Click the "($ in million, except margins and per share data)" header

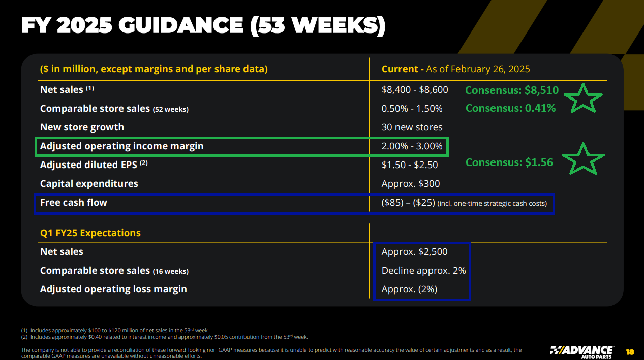coord(154,69)
